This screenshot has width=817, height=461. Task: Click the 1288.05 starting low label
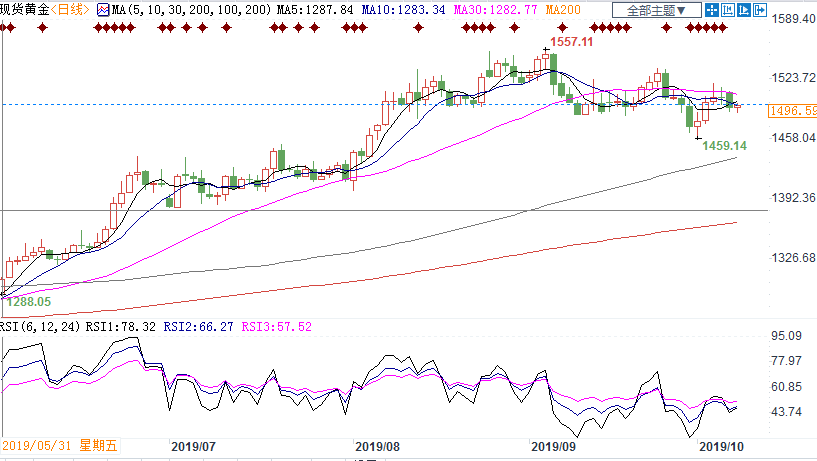coord(29,302)
